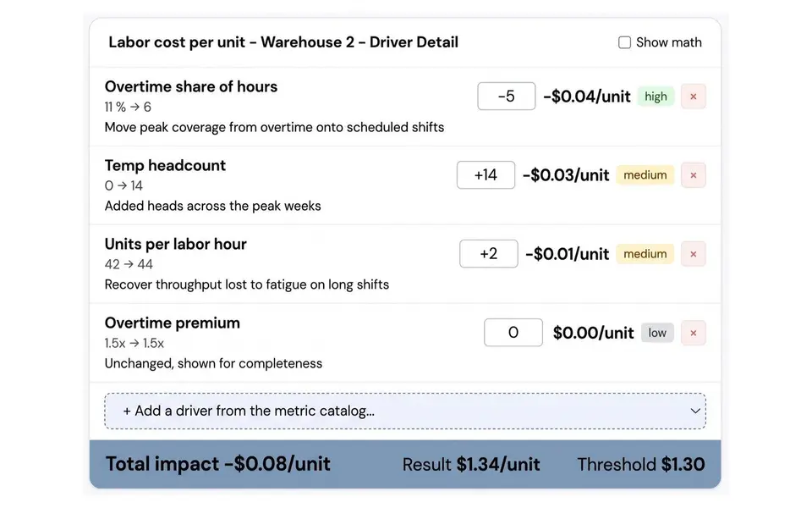
Task: Click the Labor cost per unit panel title
Action: pyautogui.click(x=283, y=42)
